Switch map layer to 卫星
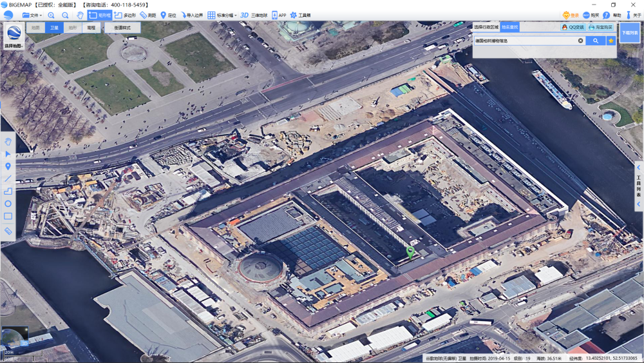This screenshot has width=644, height=363. (54, 28)
